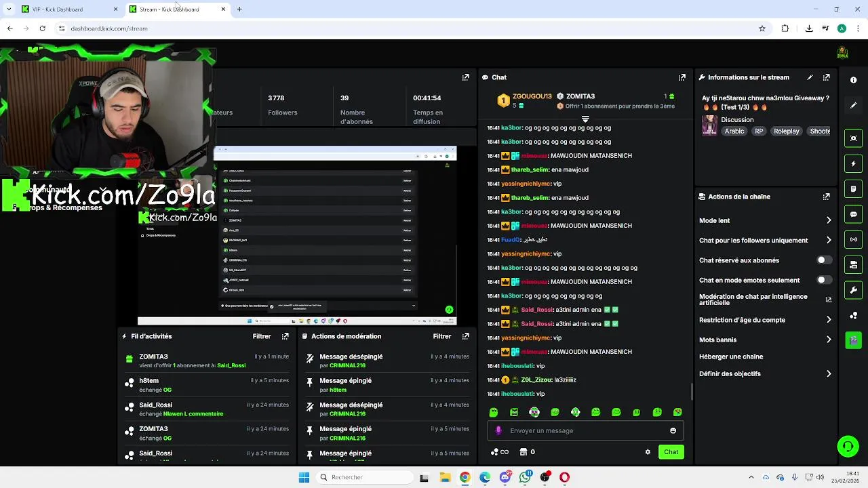Image resolution: width=868 pixels, height=488 pixels.
Task: Click the wrench sidebar icon
Action: tap(853, 290)
